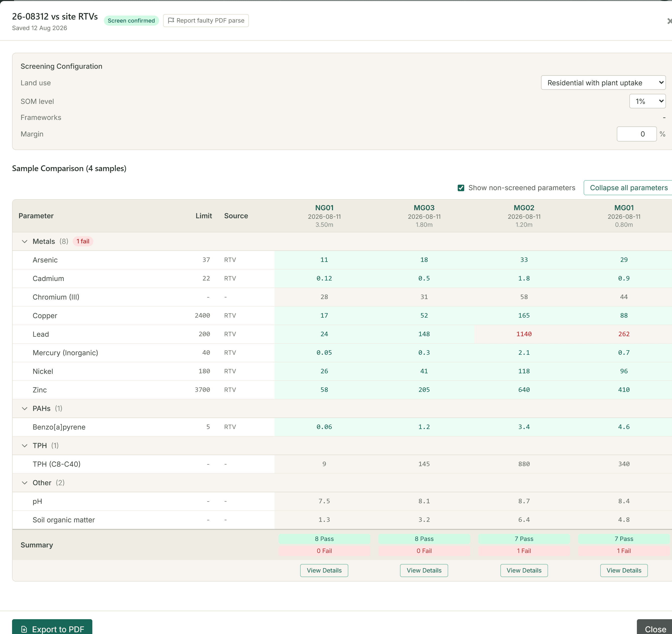Viewport: 672px width, 634px height.
Task: Click the 1 fail badge in Metals
Action: pyautogui.click(x=83, y=241)
